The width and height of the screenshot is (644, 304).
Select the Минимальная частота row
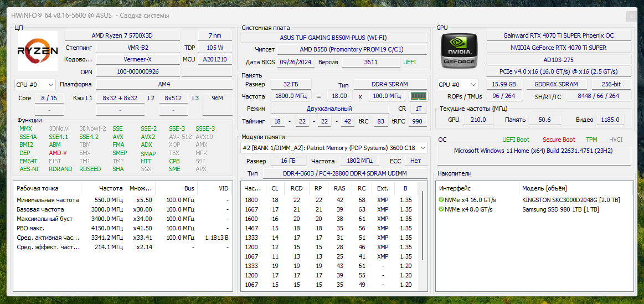(123, 200)
